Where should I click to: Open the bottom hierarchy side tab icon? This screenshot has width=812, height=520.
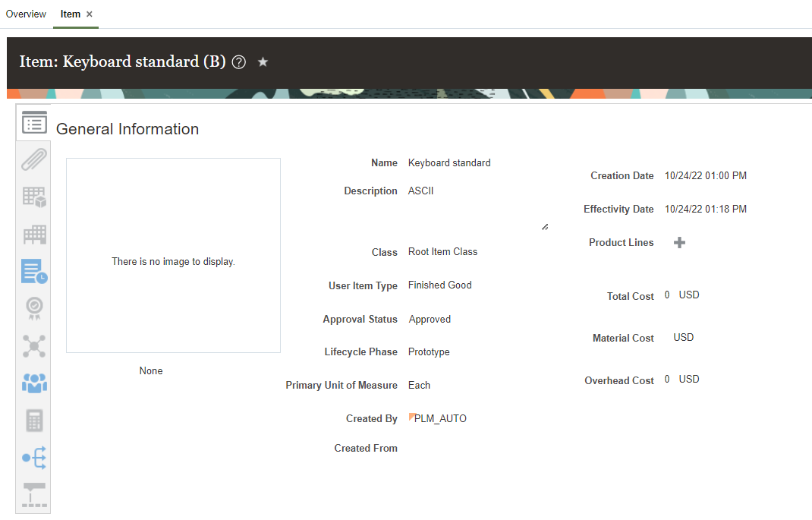click(34, 495)
